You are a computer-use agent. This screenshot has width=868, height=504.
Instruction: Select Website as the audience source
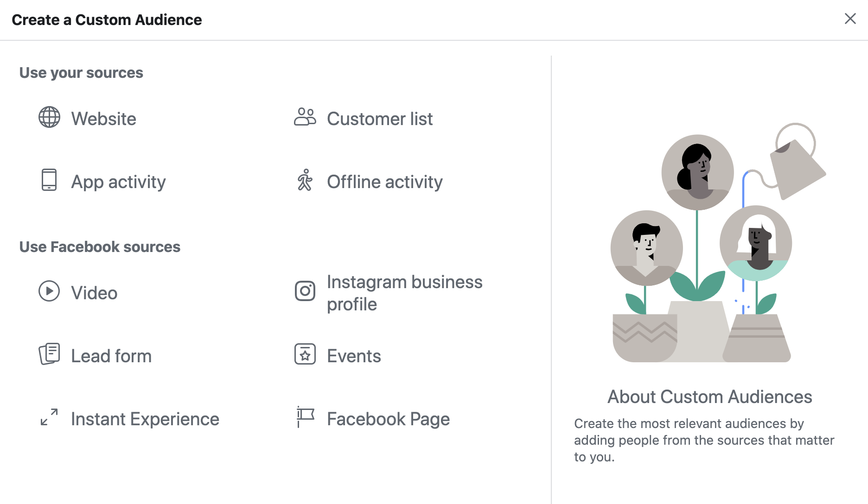pos(104,119)
